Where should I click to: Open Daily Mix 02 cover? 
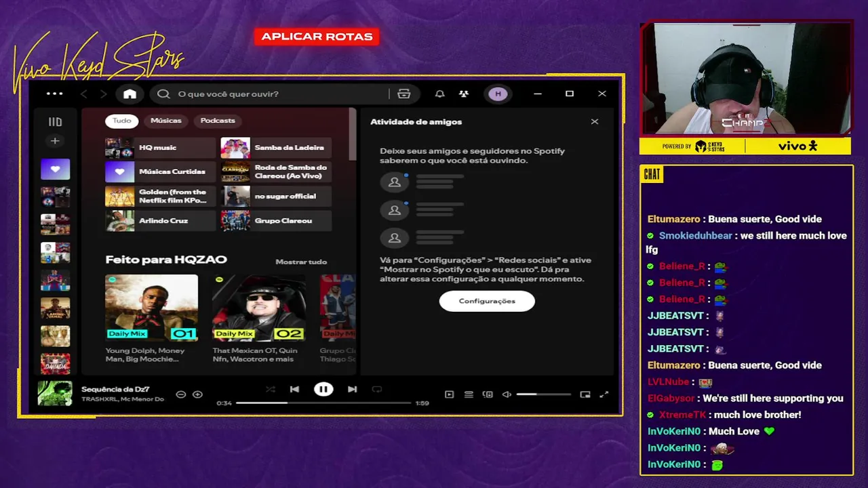pyautogui.click(x=258, y=308)
